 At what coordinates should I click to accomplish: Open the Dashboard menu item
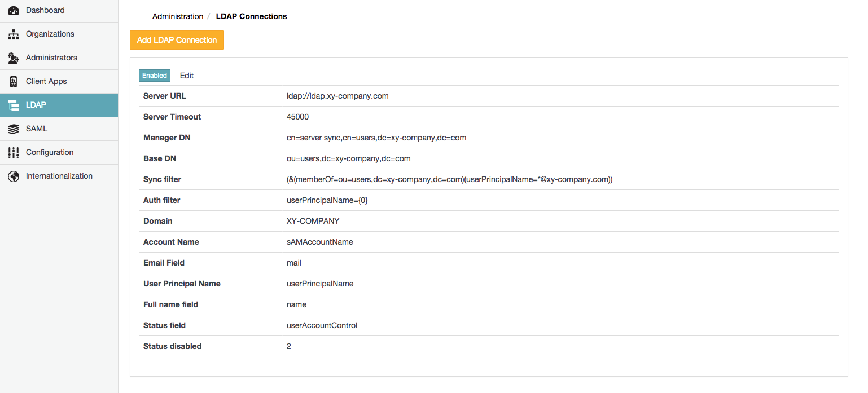45,10
